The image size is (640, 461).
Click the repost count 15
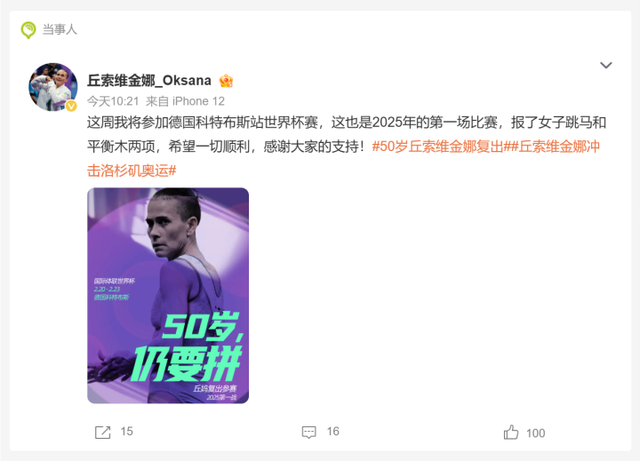tap(127, 432)
